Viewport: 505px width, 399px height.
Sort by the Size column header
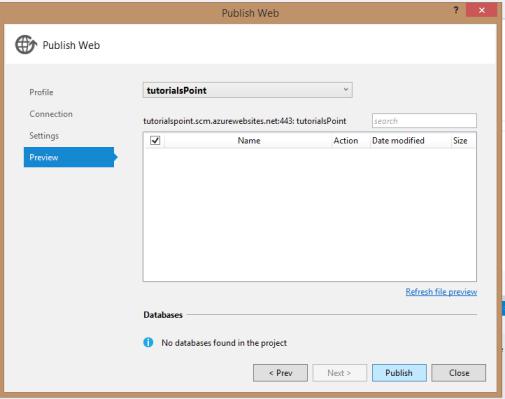pyautogui.click(x=460, y=140)
